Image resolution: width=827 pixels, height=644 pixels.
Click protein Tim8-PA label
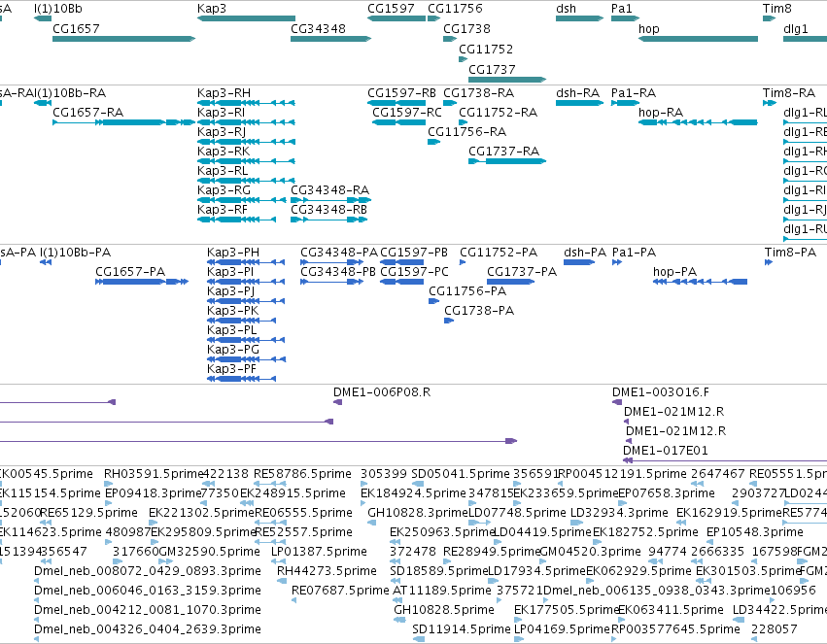point(791,253)
